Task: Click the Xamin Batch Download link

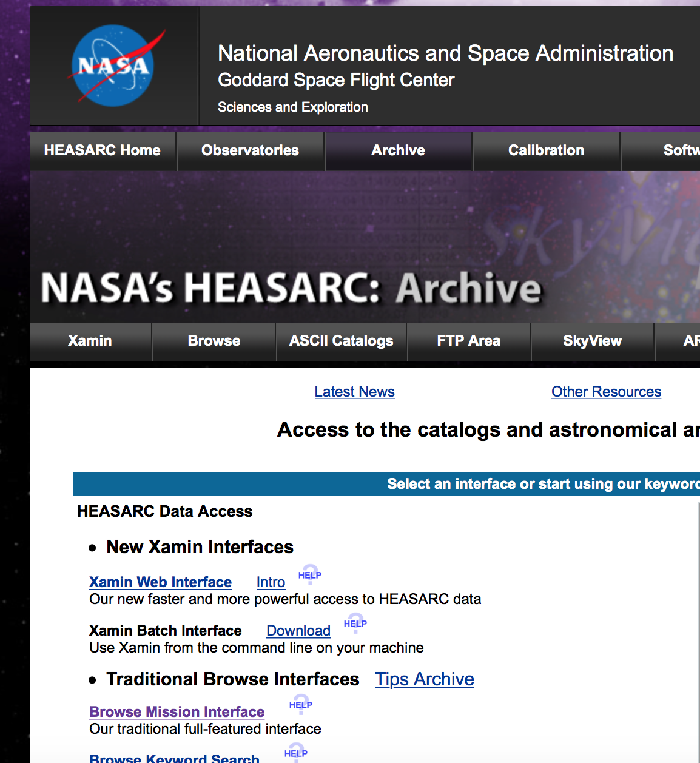Action: coord(298,631)
